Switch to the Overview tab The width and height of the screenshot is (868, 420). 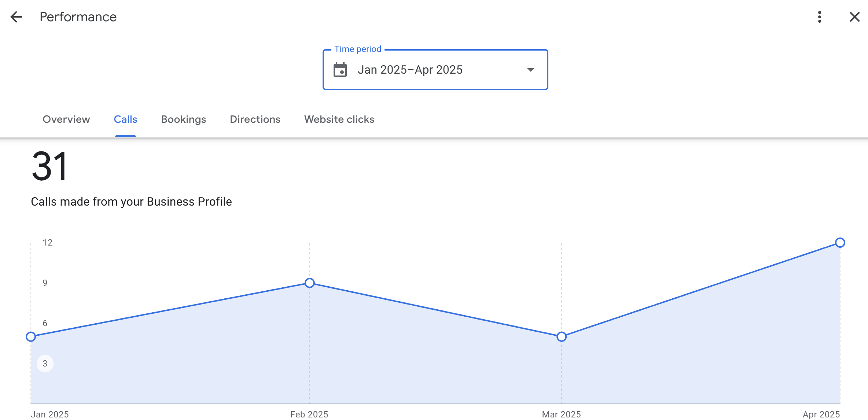coord(66,119)
